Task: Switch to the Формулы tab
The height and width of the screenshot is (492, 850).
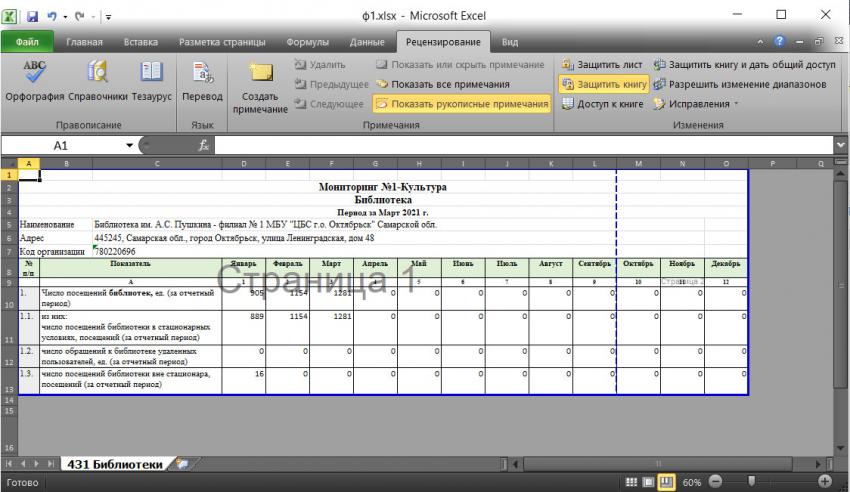Action: tap(307, 42)
